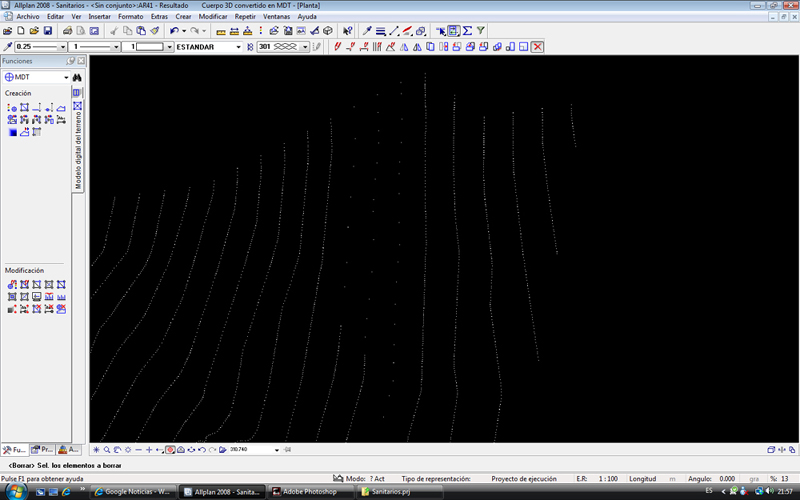Switch to Google Noticias taskbar window
The height and width of the screenshot is (500, 800).
point(134,492)
